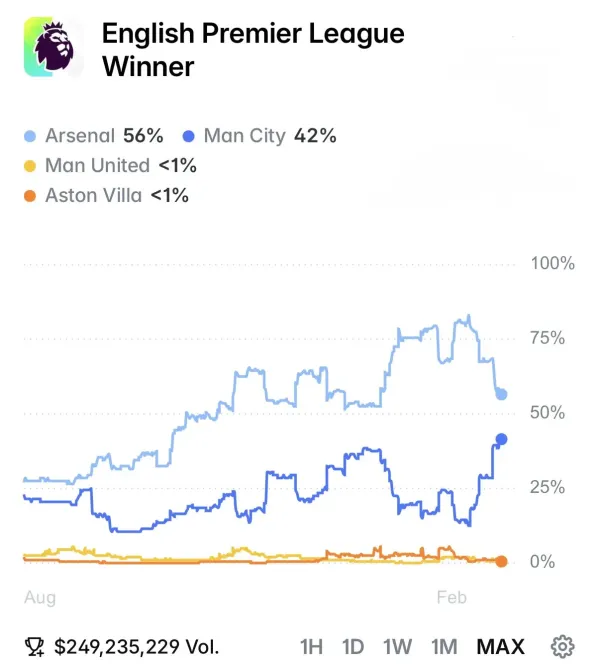Click the orange endpoint marker near 0%
The width and height of the screenshot is (600, 668).
pos(502,561)
